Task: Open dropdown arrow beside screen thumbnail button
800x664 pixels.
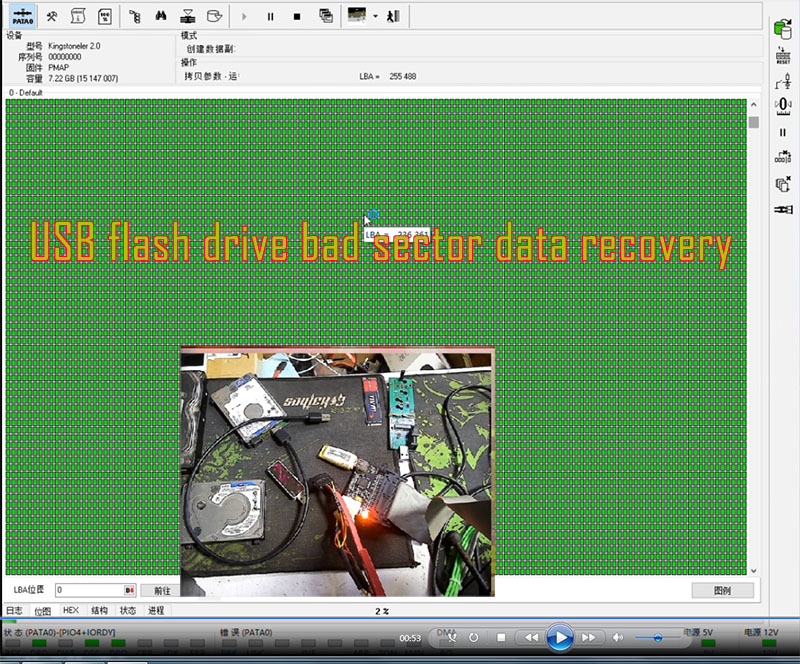Action: click(x=376, y=16)
